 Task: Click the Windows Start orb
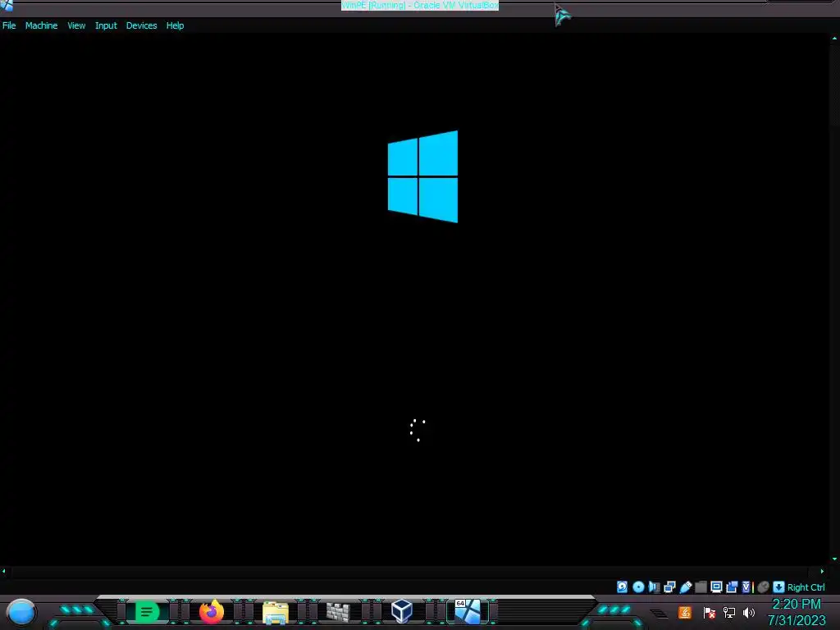[21, 612]
